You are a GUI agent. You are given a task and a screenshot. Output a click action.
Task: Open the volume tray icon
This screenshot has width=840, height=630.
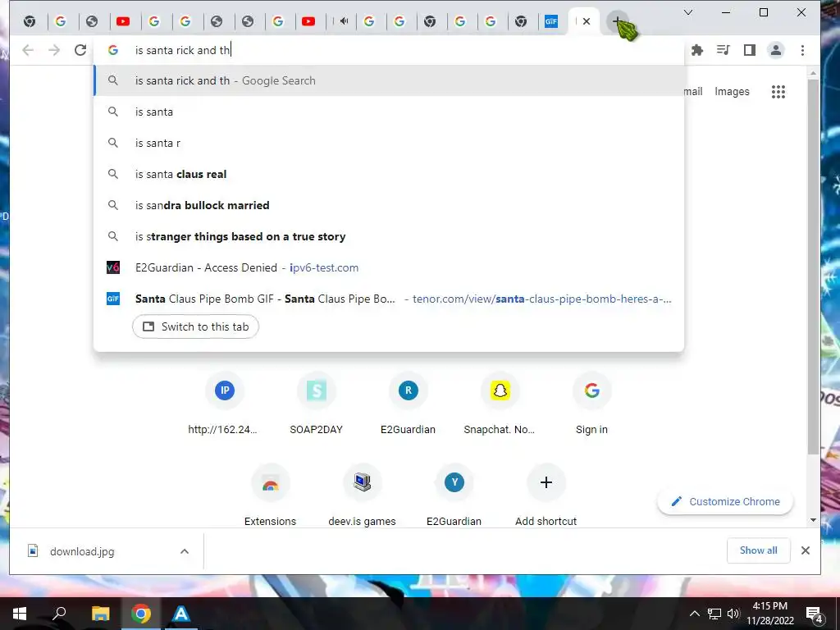pyautogui.click(x=733, y=614)
